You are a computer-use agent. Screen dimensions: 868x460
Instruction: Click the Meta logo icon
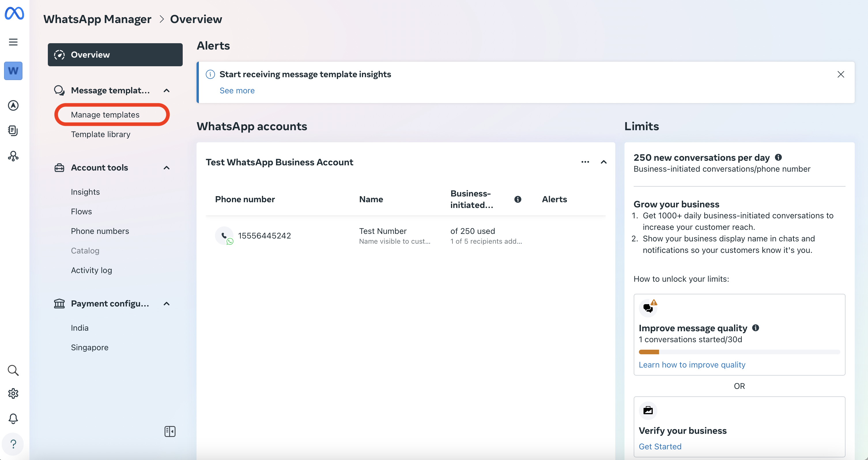click(x=14, y=13)
